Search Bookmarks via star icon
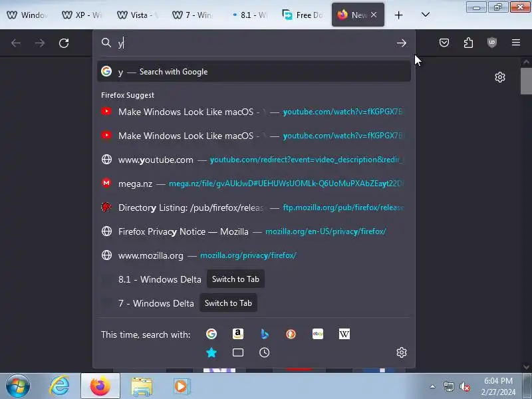Screen dimensions: 532x399 pyautogui.click(x=211, y=352)
